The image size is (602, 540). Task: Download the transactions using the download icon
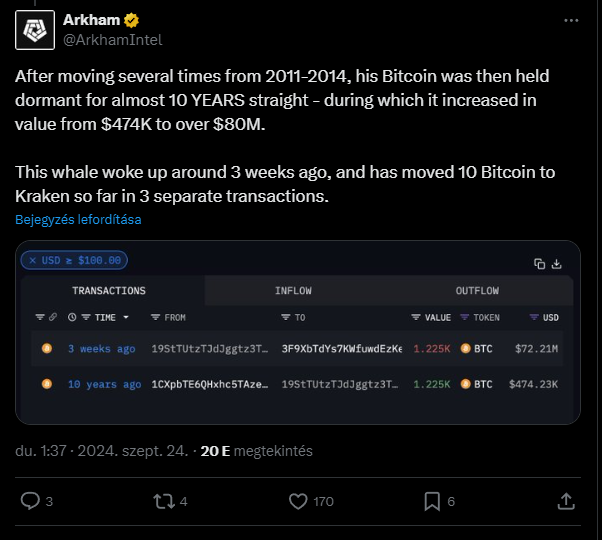(556, 264)
